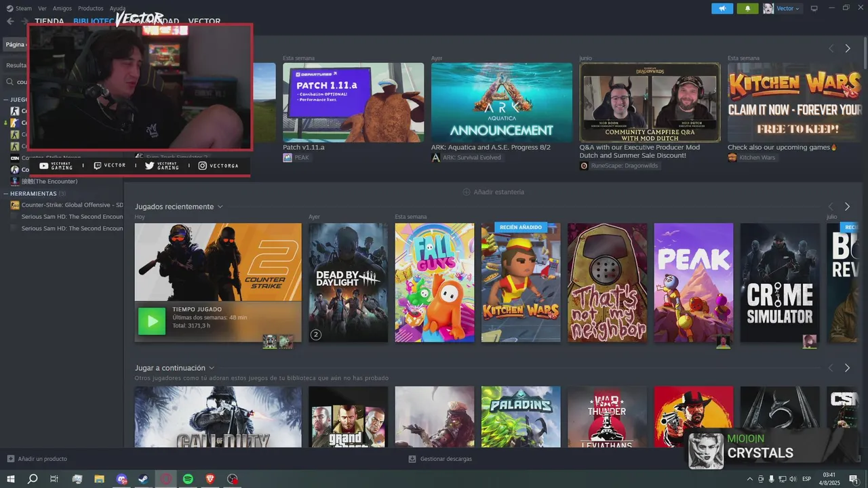
Task: Click the Vector profile avatar
Action: pyautogui.click(x=768, y=8)
